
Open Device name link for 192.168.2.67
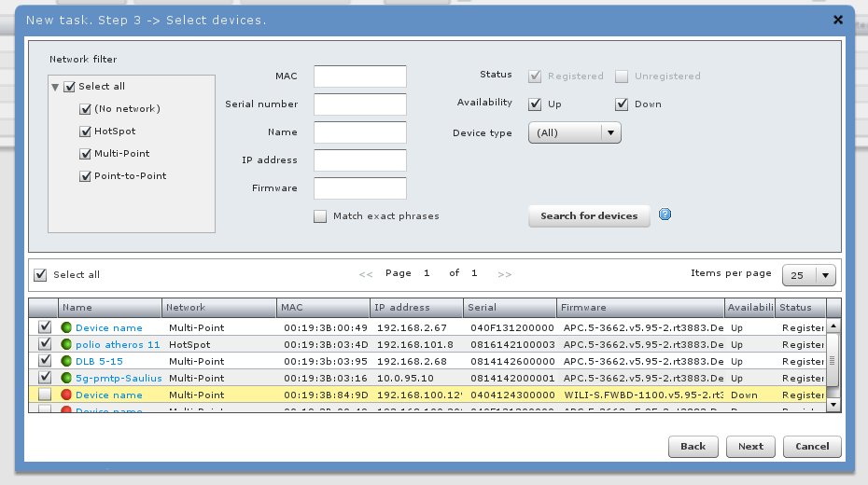(109, 328)
